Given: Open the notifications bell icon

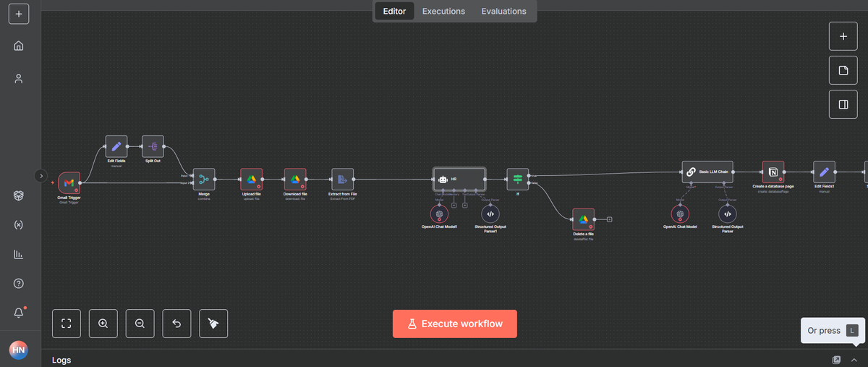Looking at the screenshot, I should 19,313.
